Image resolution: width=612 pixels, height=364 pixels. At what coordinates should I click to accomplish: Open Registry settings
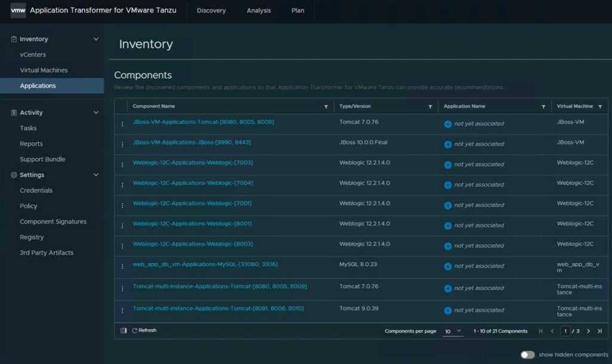click(x=32, y=237)
